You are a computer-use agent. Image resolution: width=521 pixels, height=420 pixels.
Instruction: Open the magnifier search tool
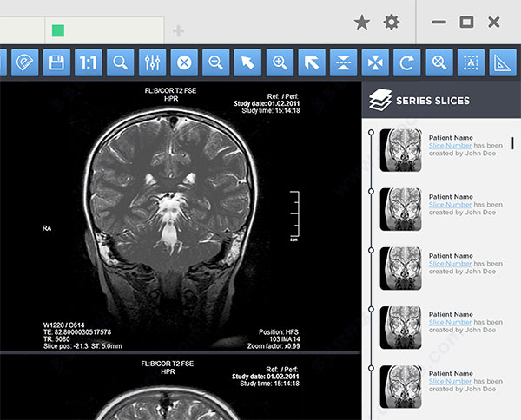(x=121, y=62)
